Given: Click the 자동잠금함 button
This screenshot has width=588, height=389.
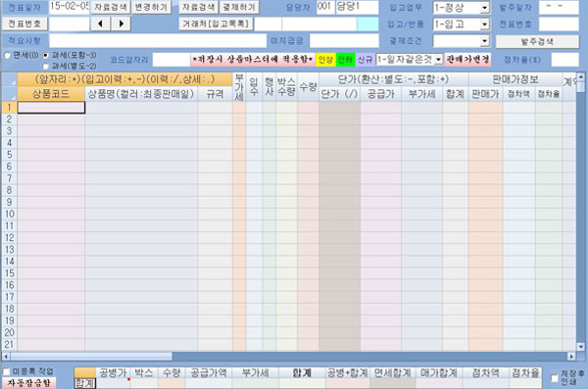Looking at the screenshot, I should point(29,383).
